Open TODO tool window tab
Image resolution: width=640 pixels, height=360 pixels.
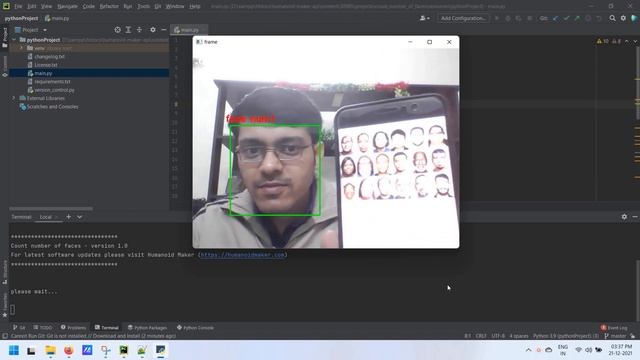coord(43,327)
